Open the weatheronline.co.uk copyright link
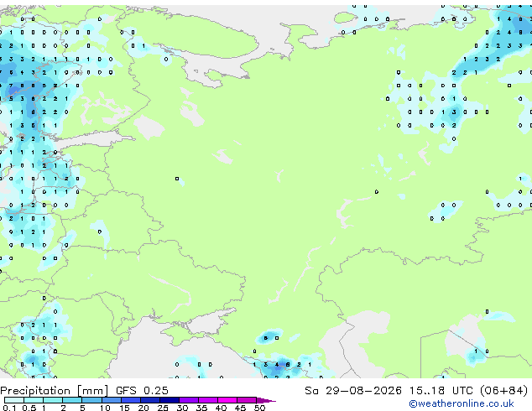 point(462,403)
